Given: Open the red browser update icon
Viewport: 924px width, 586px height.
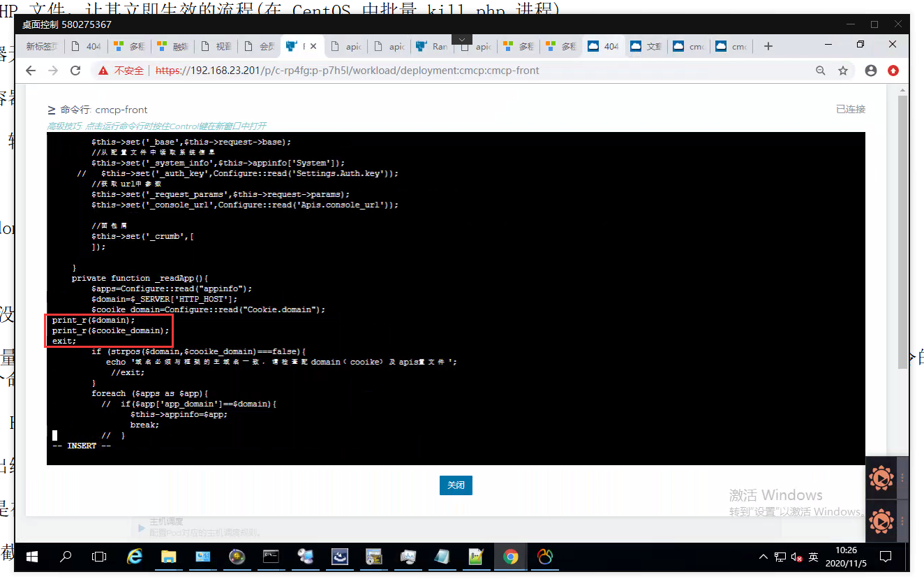Looking at the screenshot, I should point(893,71).
